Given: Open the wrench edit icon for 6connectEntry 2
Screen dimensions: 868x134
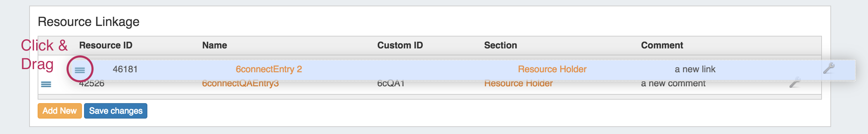Looking at the screenshot, I should pos(829,68).
